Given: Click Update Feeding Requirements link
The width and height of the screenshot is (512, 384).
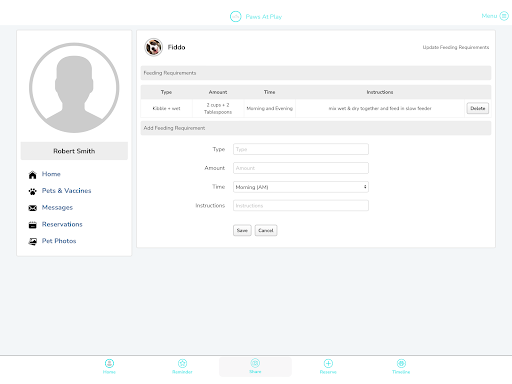Looking at the screenshot, I should pyautogui.click(x=456, y=47).
